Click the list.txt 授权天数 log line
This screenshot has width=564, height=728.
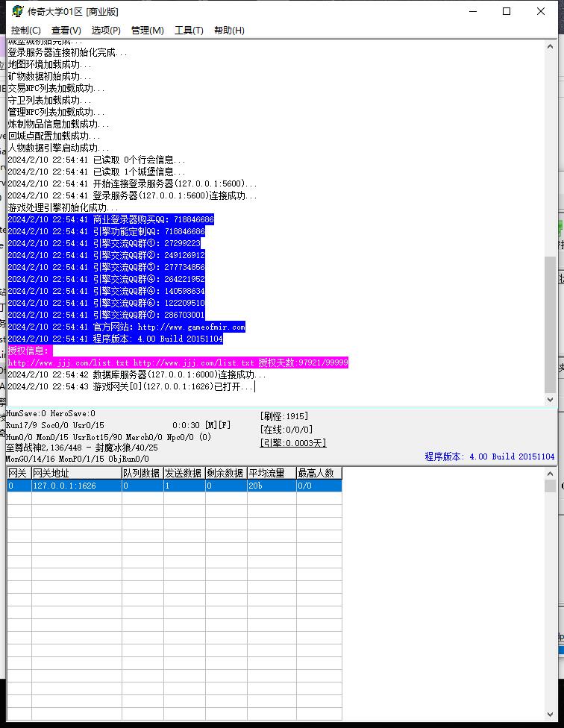point(178,363)
